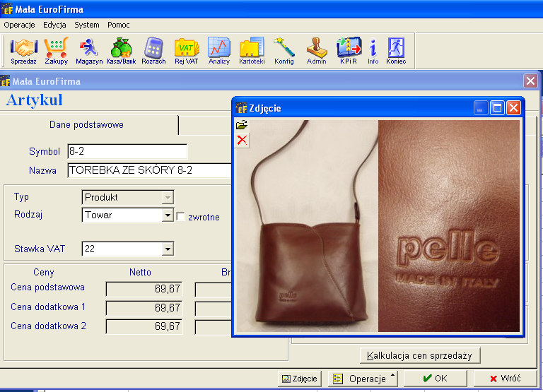This screenshot has height=392, width=543.
Task: Open the Operacje menu
Action: point(19,25)
